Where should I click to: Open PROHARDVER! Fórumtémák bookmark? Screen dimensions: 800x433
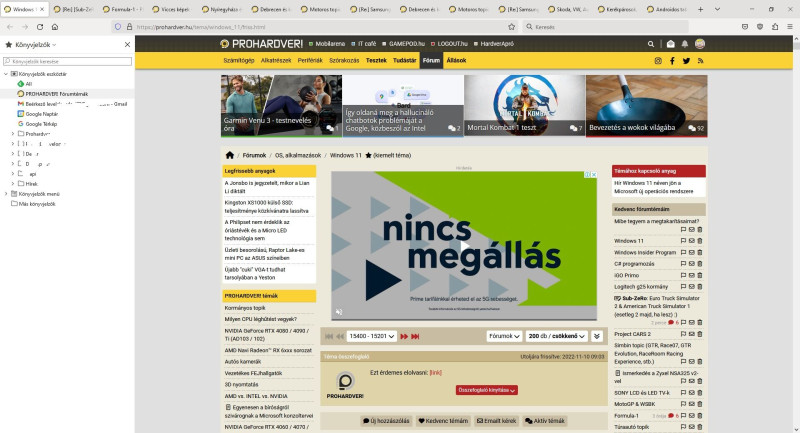coord(56,94)
